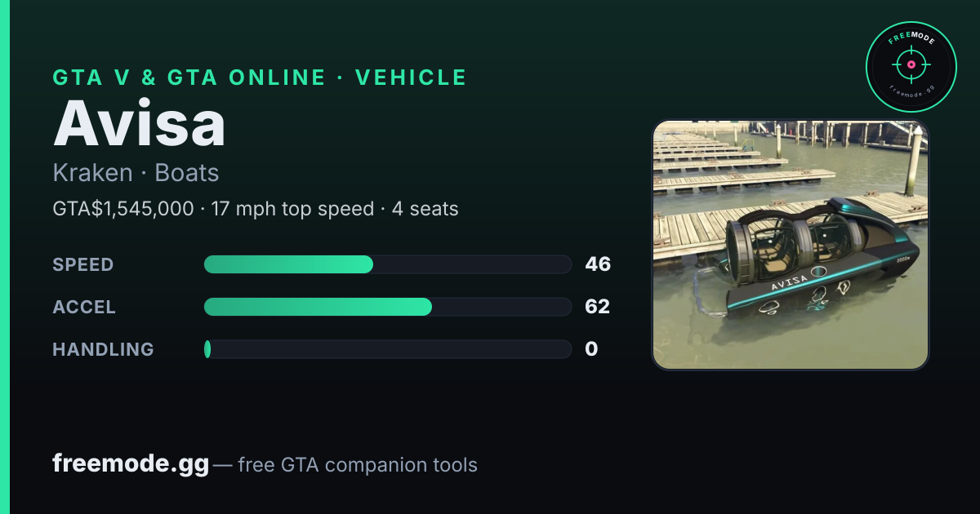
Task: Click the acceleration value 62
Action: pos(598,307)
